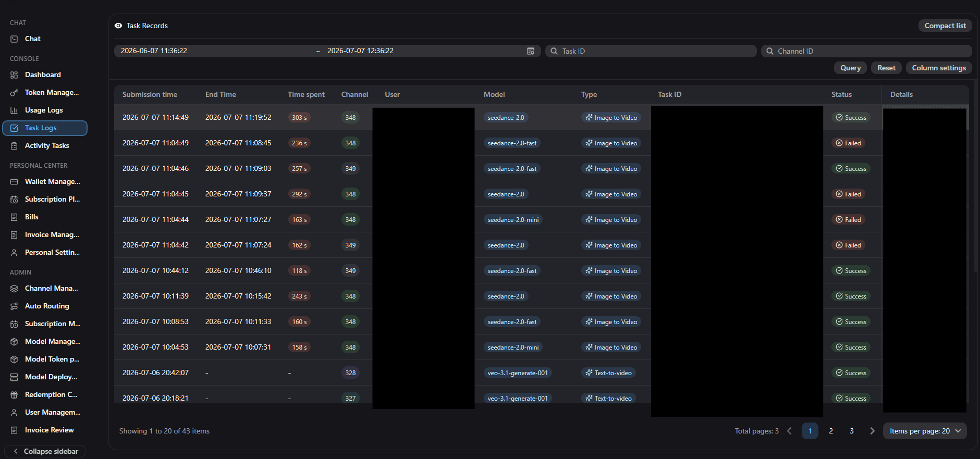Click Image to Video tag on 10:44:12 row
The height and width of the screenshot is (459, 980).
(x=611, y=271)
